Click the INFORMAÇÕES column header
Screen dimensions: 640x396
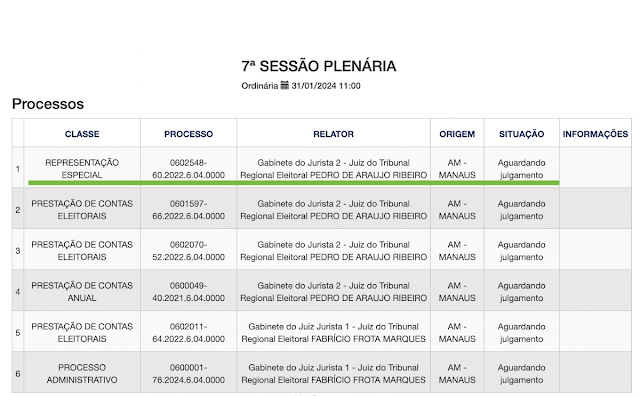click(596, 134)
